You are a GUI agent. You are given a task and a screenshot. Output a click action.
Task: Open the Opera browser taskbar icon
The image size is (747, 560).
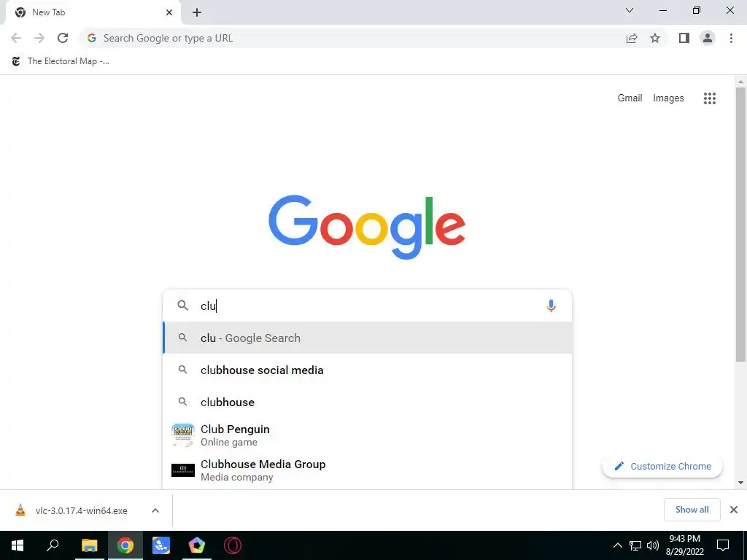click(233, 545)
